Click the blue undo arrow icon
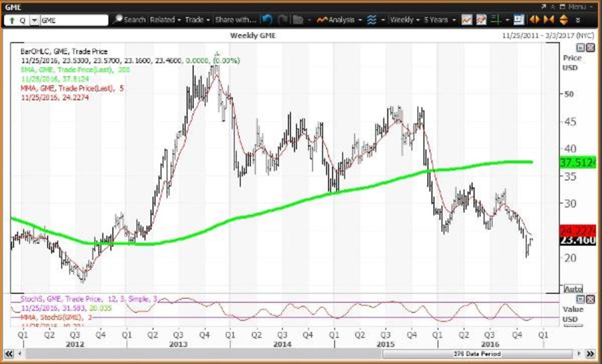Screen dimensions: 602x364 coord(267,20)
